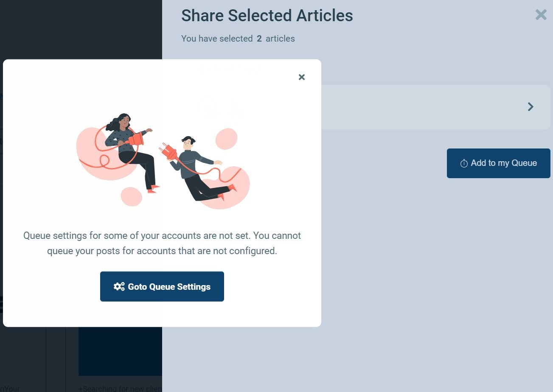Click the Add to my Queue button
This screenshot has width=553, height=392.
(498, 163)
